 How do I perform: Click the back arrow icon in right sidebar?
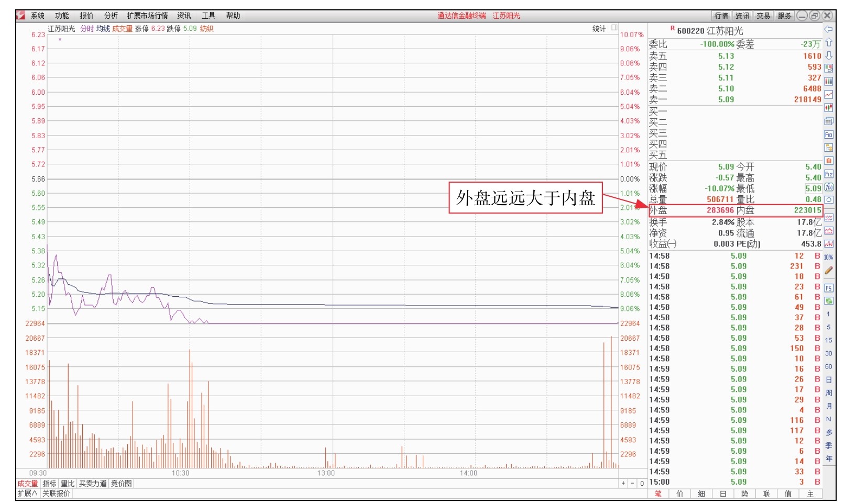pos(828,29)
